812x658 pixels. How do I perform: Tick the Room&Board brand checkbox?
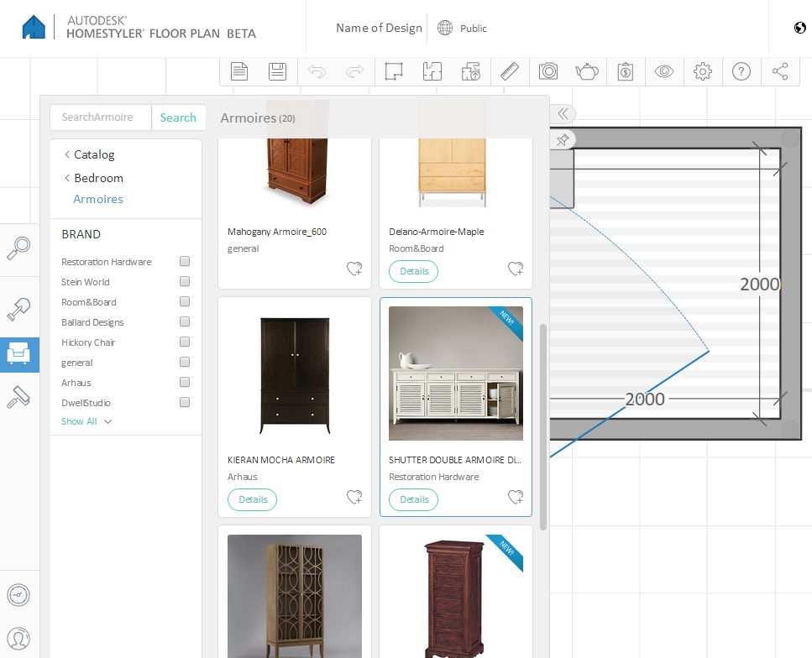pos(185,302)
